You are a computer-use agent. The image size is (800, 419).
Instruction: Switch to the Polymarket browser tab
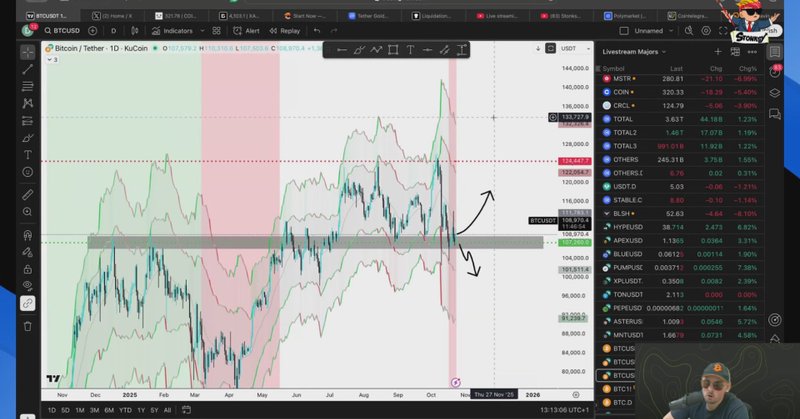pos(625,16)
